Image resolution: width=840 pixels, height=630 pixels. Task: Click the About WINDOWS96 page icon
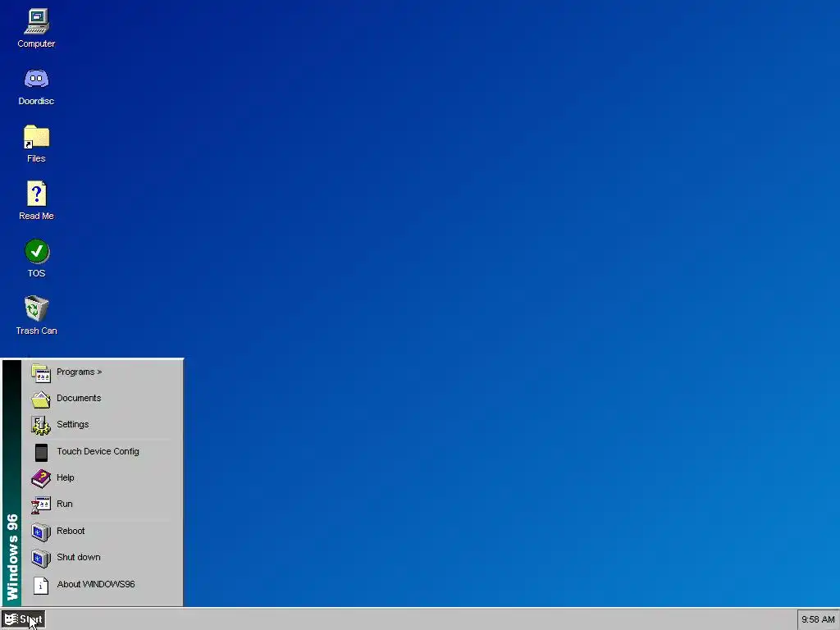[x=41, y=585]
